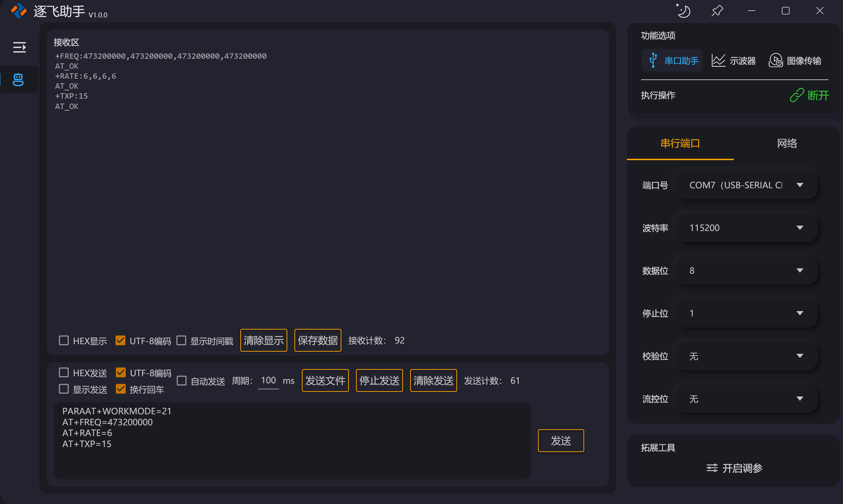
Task: Open the 图像传输 image transfer function
Action: point(795,61)
